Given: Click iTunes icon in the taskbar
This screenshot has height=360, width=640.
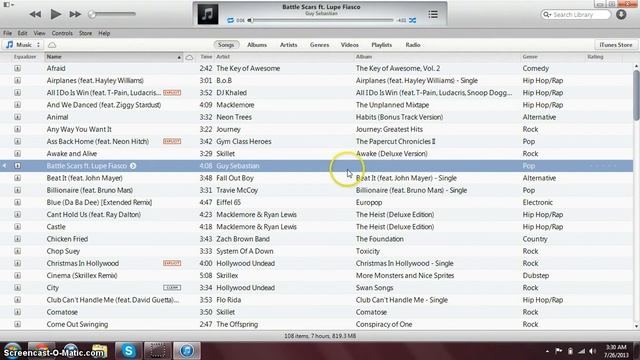Looking at the screenshot, I should pos(187,351).
